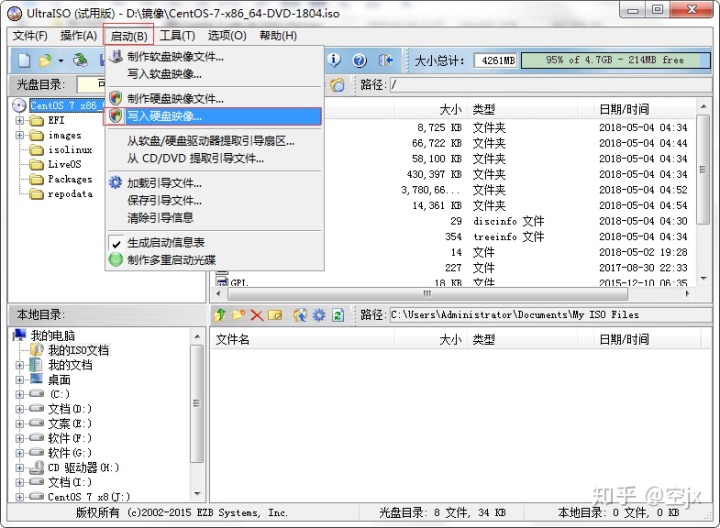720x528 pixels.
Task: Choose 从 CD/DVD 提取引导文件... entry
Action: [214, 158]
